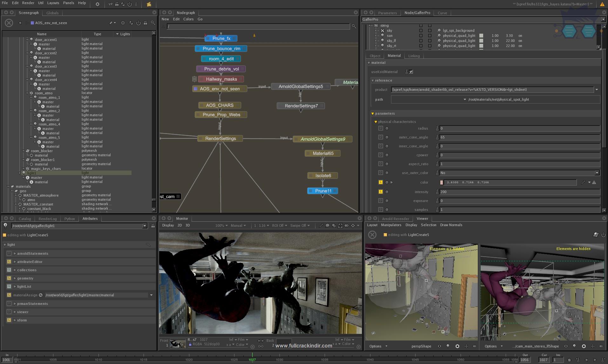Open the GafferPro node dropdown
608x364 pixels.
pyautogui.click(x=484, y=19)
